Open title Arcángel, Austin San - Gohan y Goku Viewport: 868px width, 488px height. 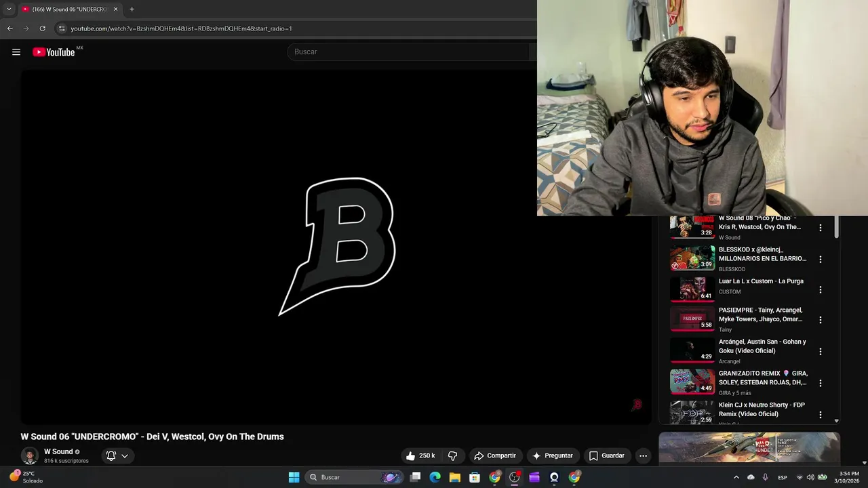[x=762, y=346]
